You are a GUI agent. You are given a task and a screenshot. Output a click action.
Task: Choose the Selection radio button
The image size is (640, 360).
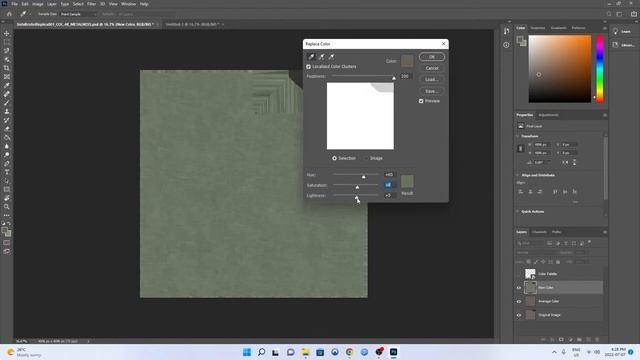(x=334, y=158)
